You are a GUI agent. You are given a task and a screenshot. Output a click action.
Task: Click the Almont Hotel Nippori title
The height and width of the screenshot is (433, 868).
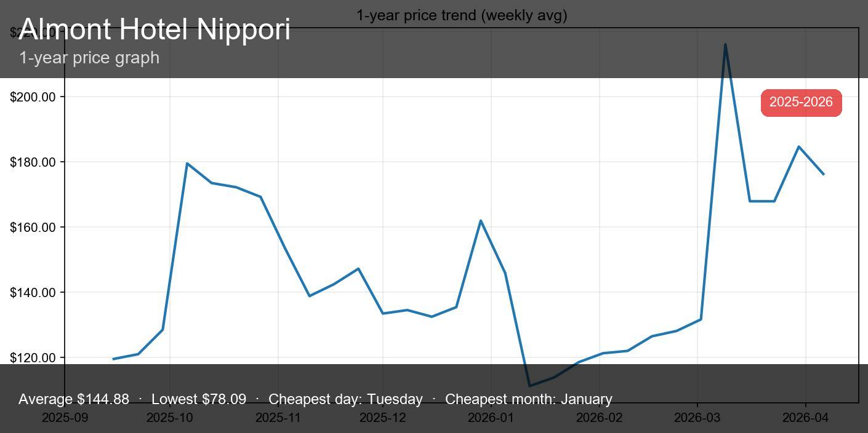point(155,30)
